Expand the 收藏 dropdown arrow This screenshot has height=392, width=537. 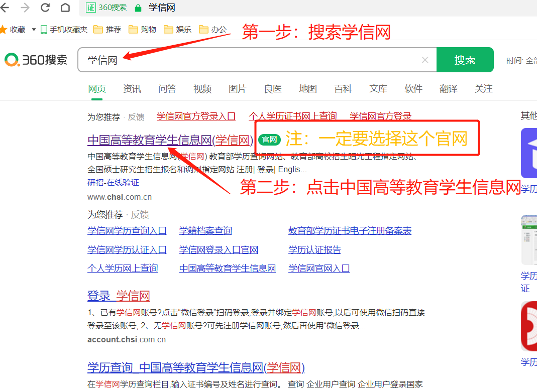pyautogui.click(x=34, y=30)
